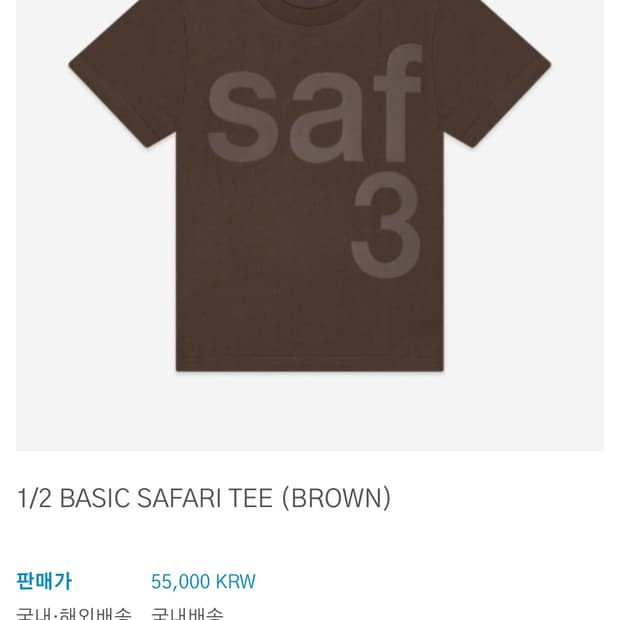The image size is (620, 620).
Task: Open the 1/2 BASIC SAFARI TEE title
Action: (x=204, y=498)
